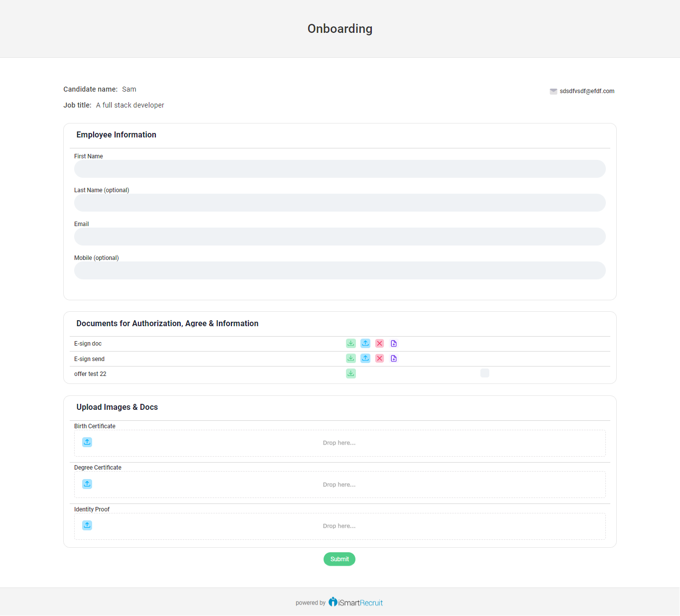This screenshot has height=616, width=680.
Task: Click the Degree Certificate upload icon
Action: click(x=87, y=484)
